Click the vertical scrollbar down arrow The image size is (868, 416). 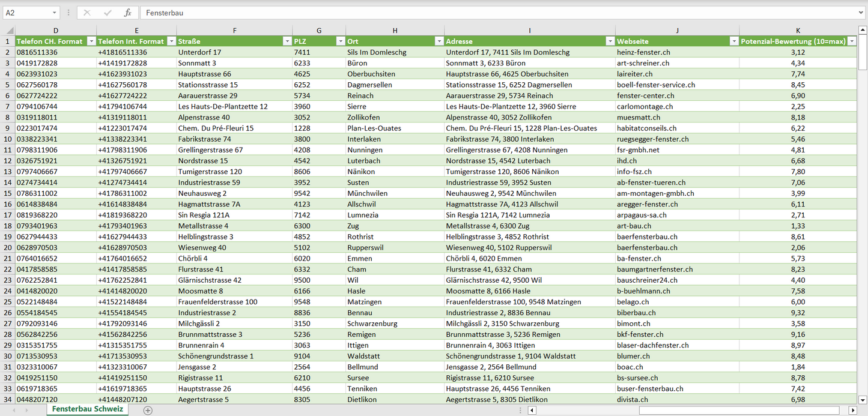point(863,399)
